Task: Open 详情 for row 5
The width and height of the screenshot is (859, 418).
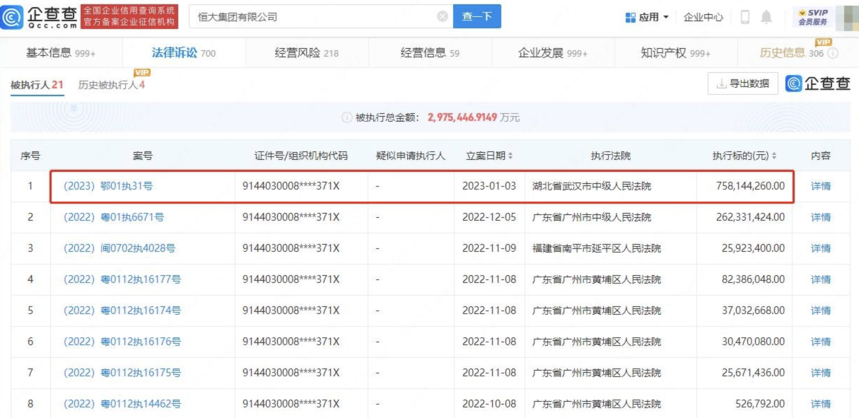Action: (x=821, y=311)
